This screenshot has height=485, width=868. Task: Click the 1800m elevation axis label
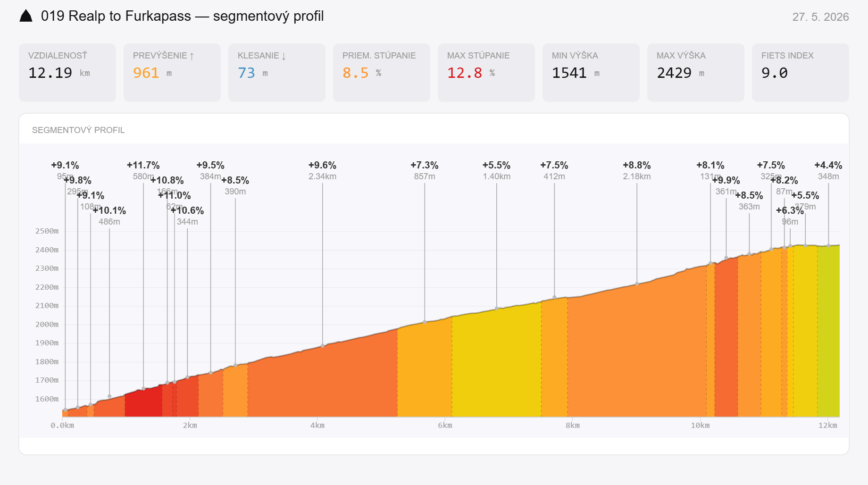click(47, 362)
